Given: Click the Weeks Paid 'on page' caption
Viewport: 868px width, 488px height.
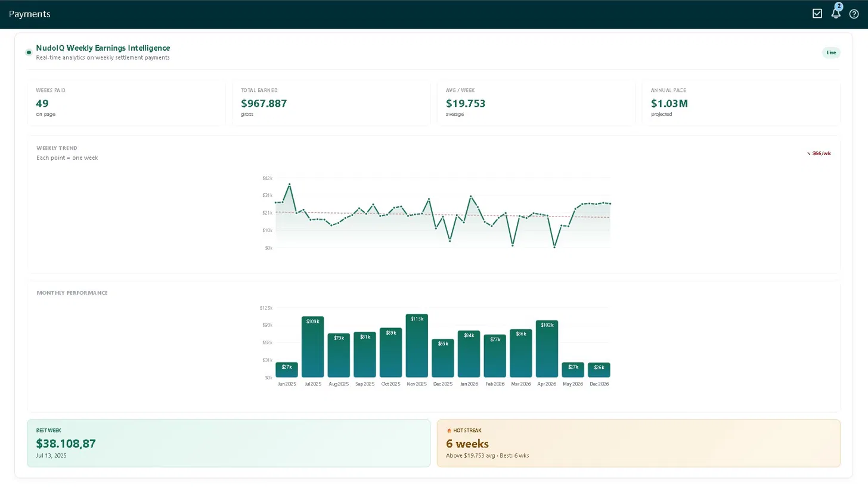Looking at the screenshot, I should (x=46, y=115).
